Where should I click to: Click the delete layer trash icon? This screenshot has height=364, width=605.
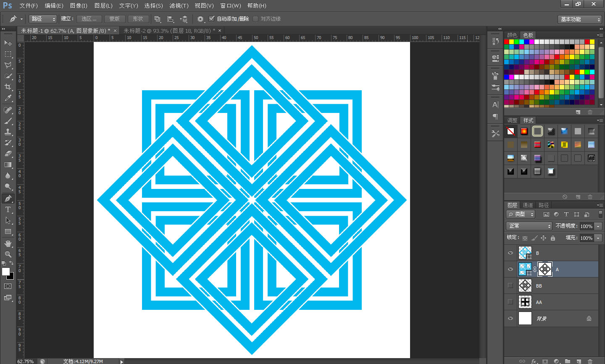tap(590, 361)
